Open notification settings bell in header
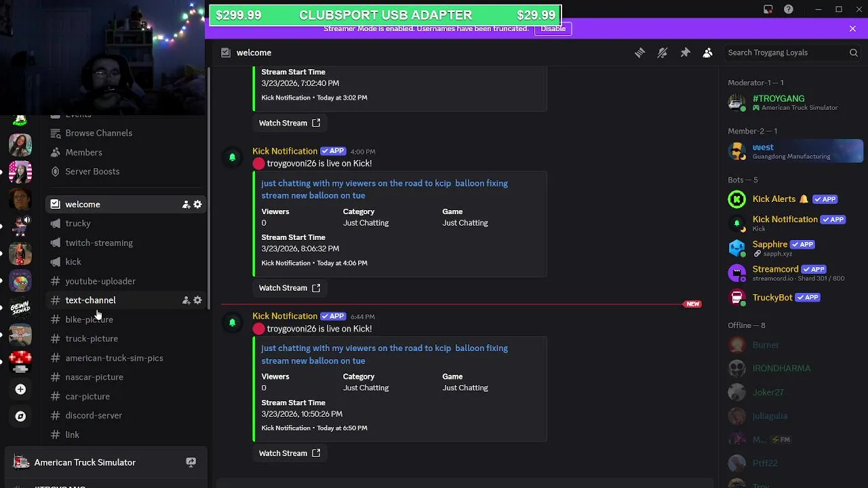868x488 pixels. tap(663, 52)
